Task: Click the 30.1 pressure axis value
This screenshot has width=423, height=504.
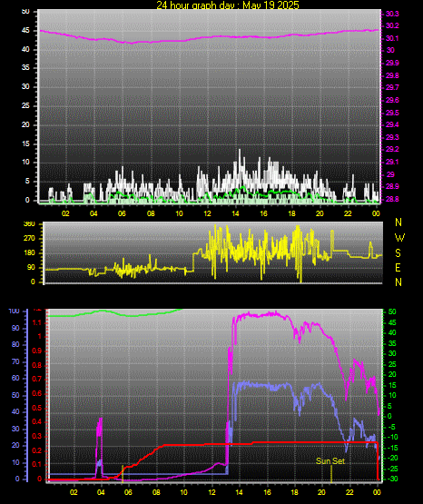Action: click(x=392, y=38)
